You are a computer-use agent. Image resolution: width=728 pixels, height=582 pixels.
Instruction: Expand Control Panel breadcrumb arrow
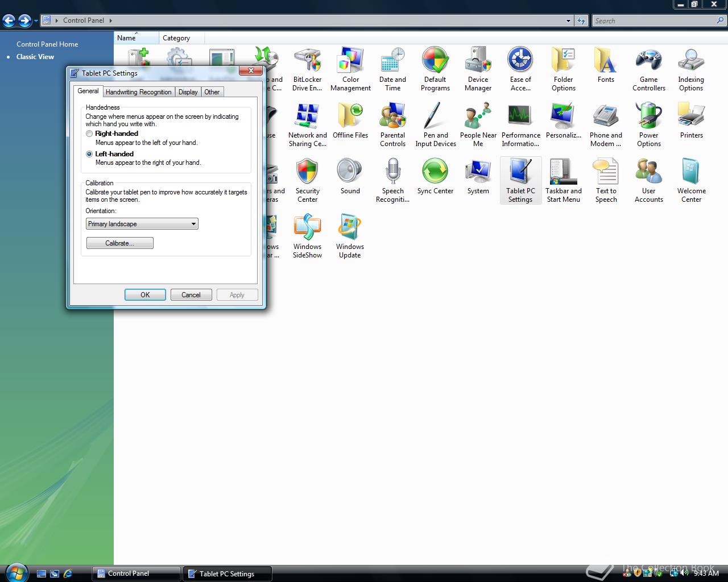(110, 20)
